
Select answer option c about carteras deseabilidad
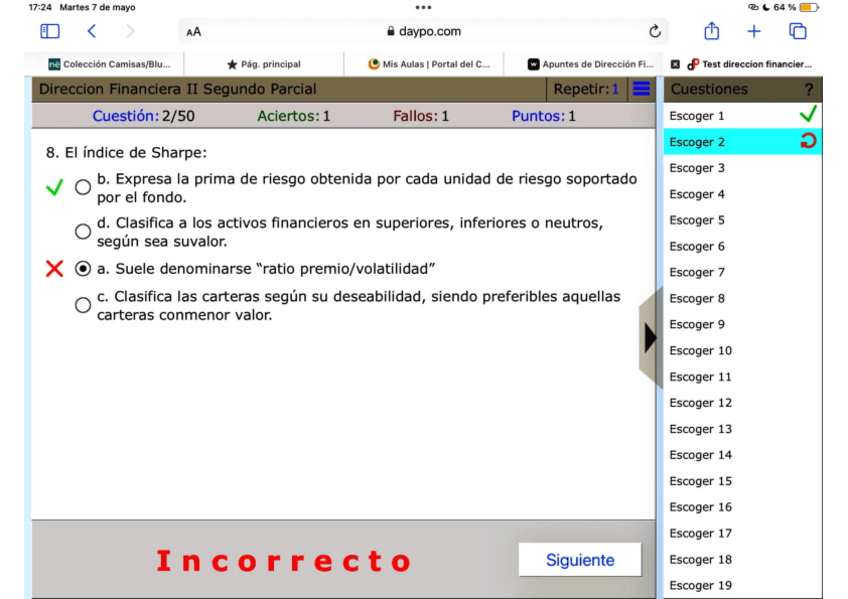[82, 304]
